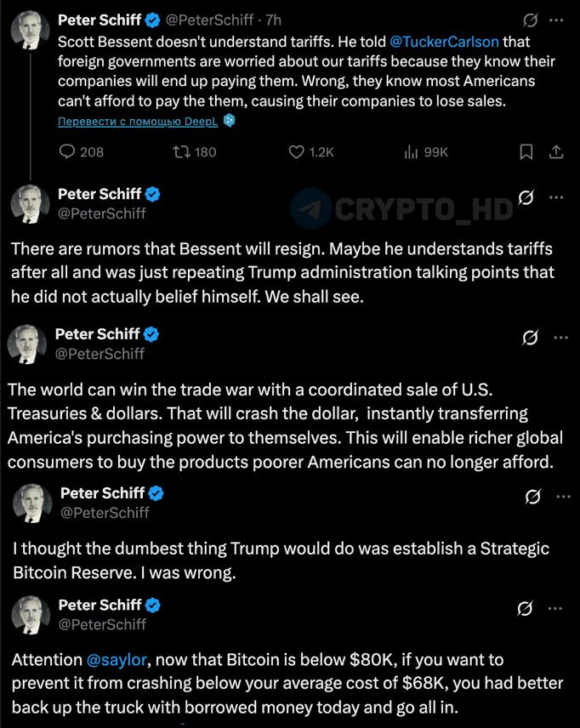Click Grok icon on trade war tweet
Viewport: 580px width, 728px height.
(x=530, y=338)
